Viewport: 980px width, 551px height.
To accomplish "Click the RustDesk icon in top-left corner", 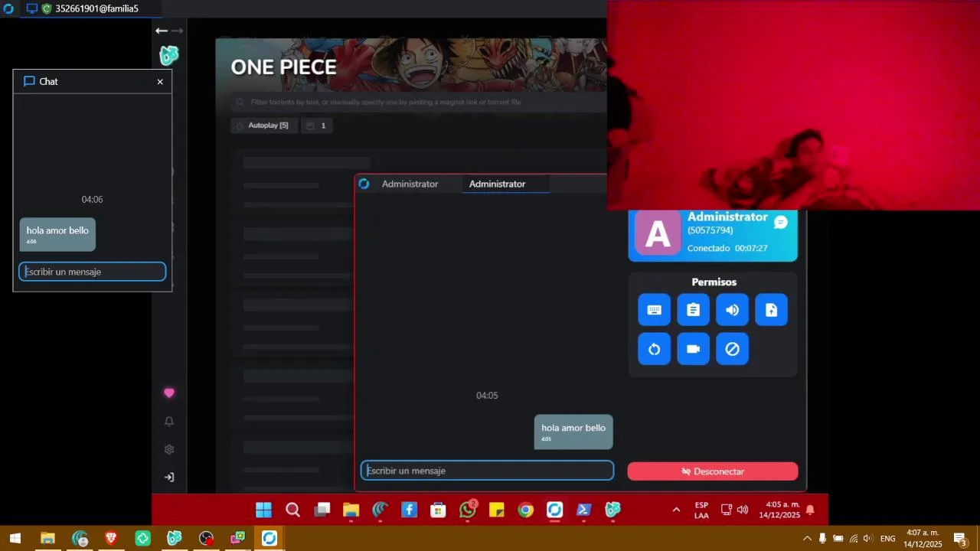I will pos(8,8).
